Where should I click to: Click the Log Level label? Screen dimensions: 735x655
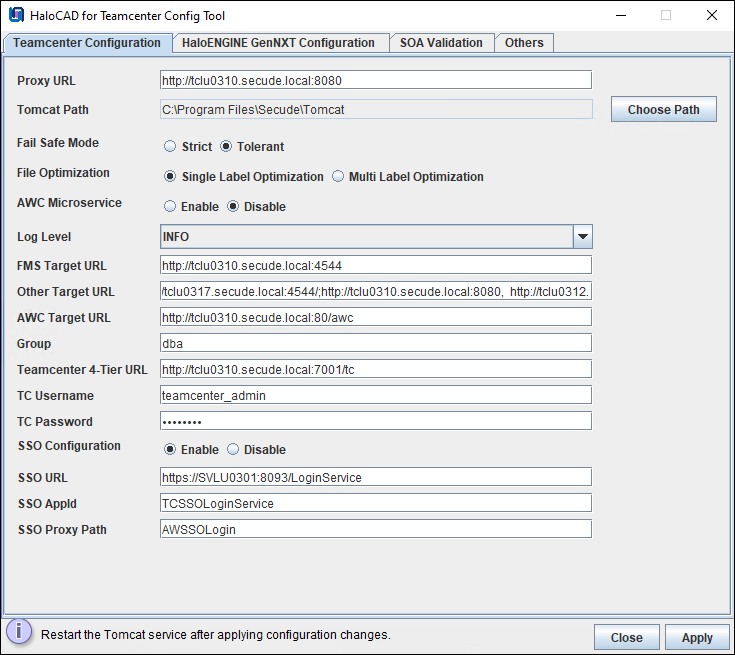pyautogui.click(x=44, y=237)
